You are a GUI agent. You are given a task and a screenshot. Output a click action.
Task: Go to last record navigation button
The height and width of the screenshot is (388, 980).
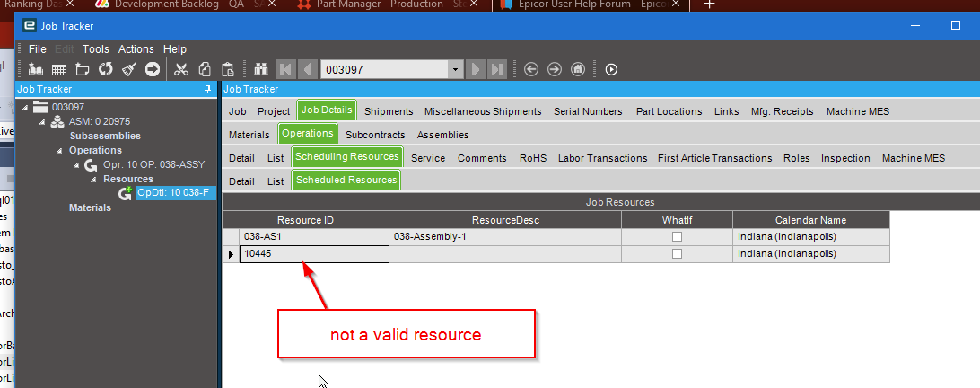[x=497, y=69]
